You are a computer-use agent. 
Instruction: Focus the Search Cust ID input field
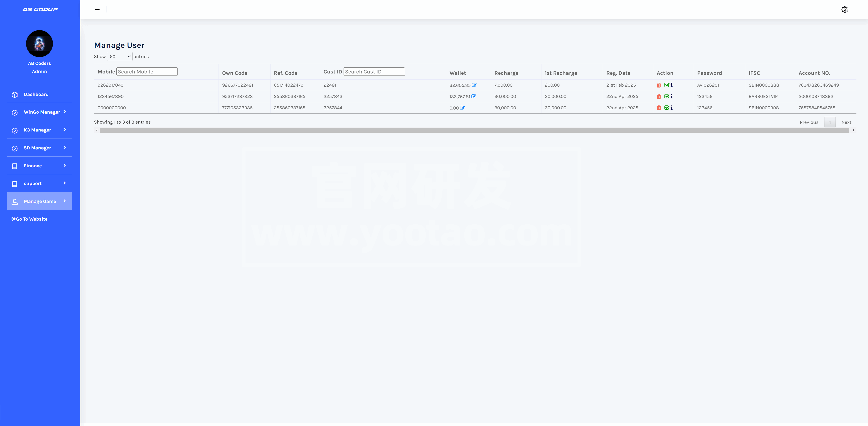[x=374, y=71]
